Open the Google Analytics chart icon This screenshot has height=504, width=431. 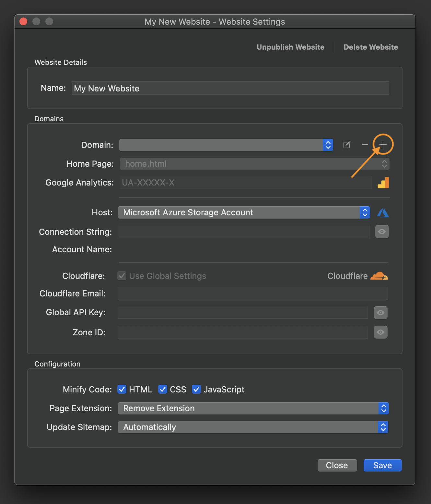[383, 183]
